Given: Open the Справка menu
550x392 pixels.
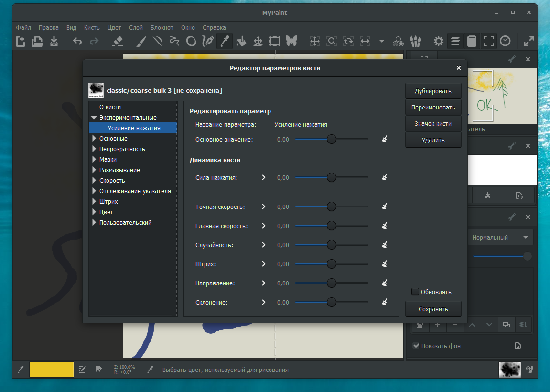Looking at the screenshot, I should tap(214, 27).
